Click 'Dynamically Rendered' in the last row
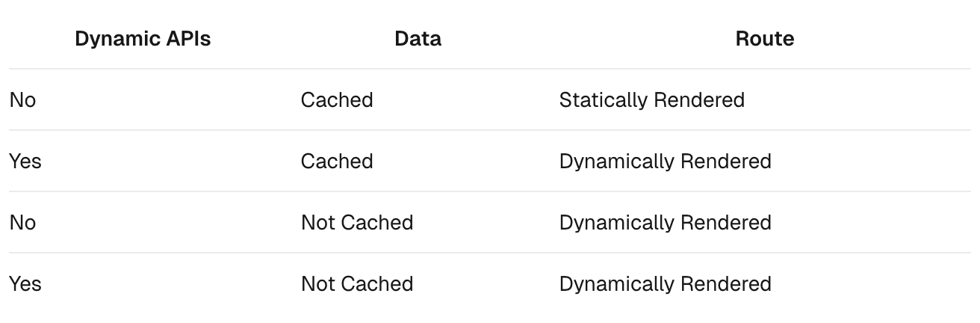The height and width of the screenshot is (323, 980). point(665,284)
